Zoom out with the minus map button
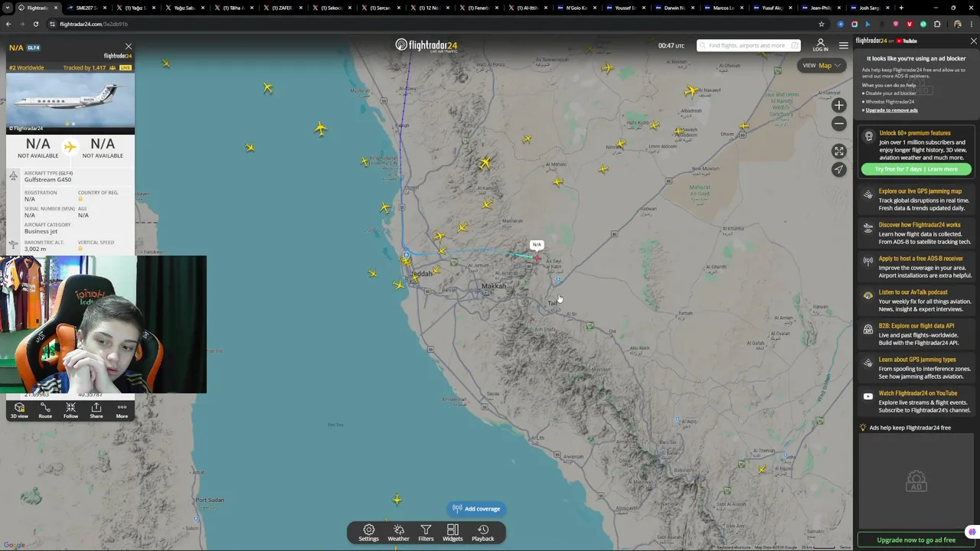 [x=839, y=123]
